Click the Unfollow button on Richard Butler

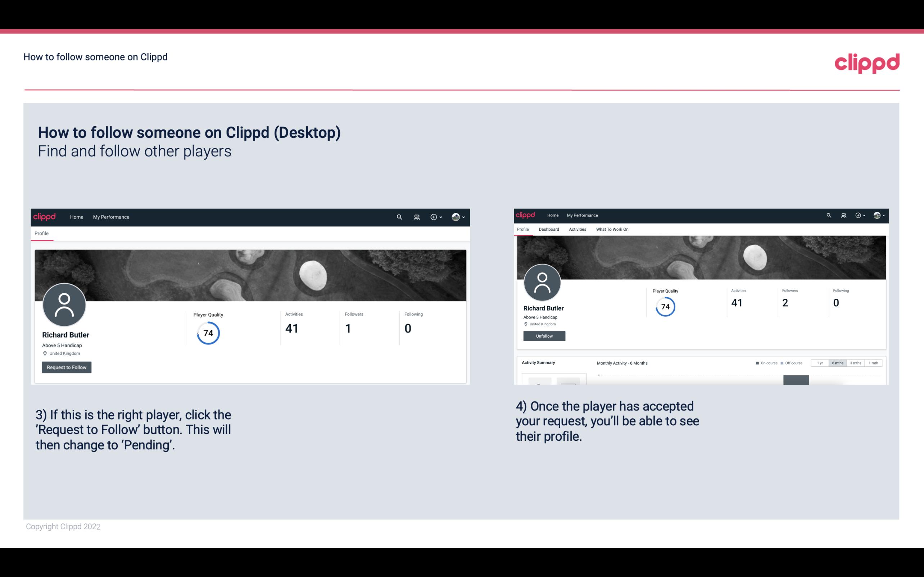pyautogui.click(x=543, y=336)
